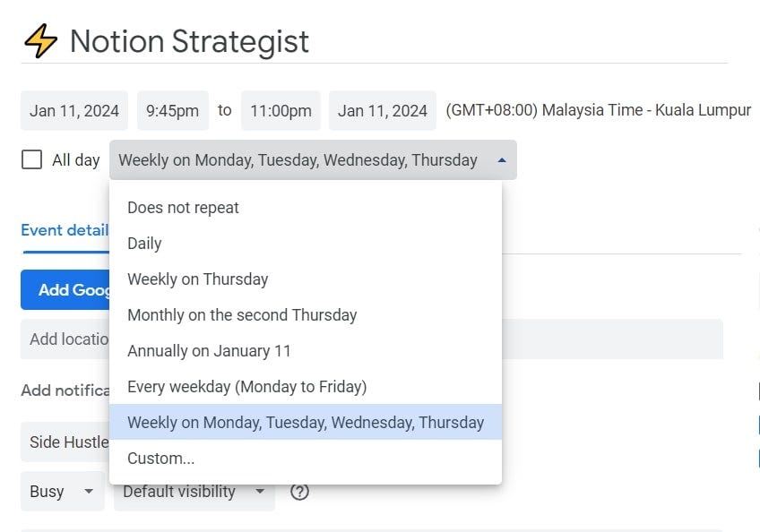The width and height of the screenshot is (760, 532).
Task: Select Annually on January 11
Action: coord(209,350)
